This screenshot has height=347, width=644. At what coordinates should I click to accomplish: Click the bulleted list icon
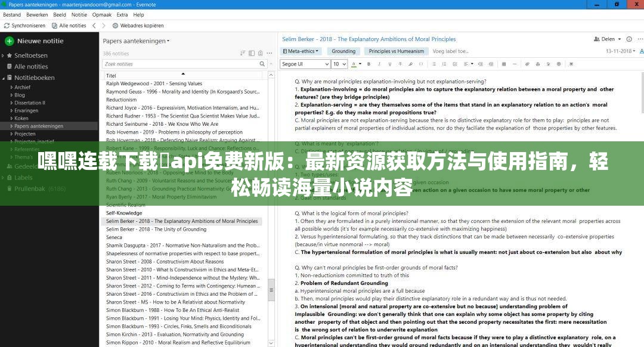434,64
